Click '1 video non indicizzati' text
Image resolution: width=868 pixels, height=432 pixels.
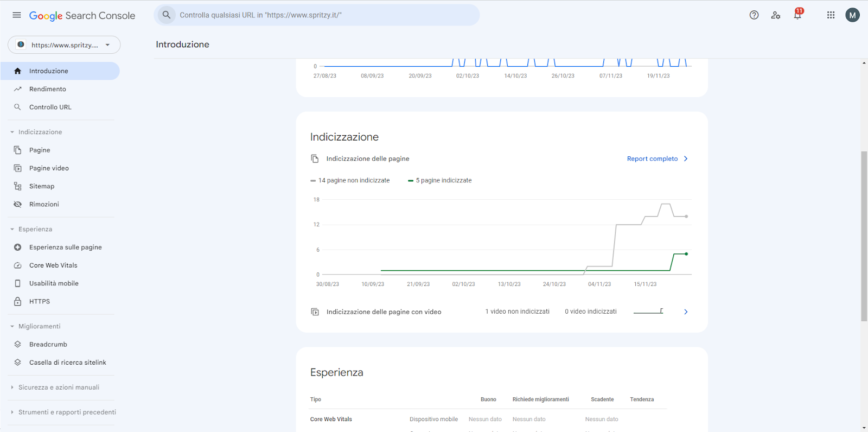coord(518,312)
